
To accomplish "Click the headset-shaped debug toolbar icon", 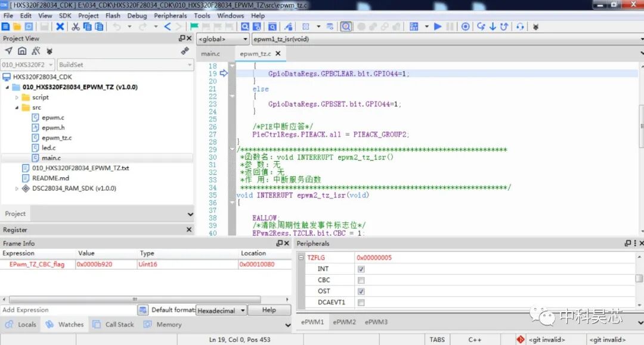I will 520,27.
